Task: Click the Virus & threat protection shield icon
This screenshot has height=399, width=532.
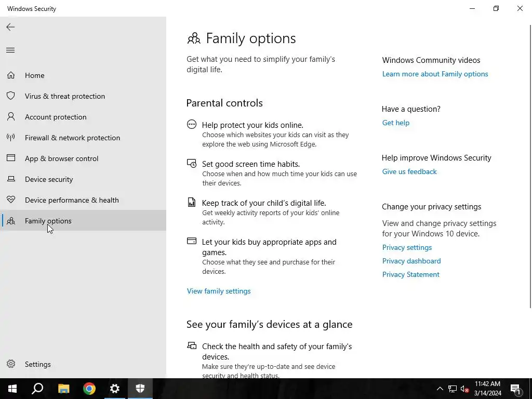Action: (x=11, y=96)
